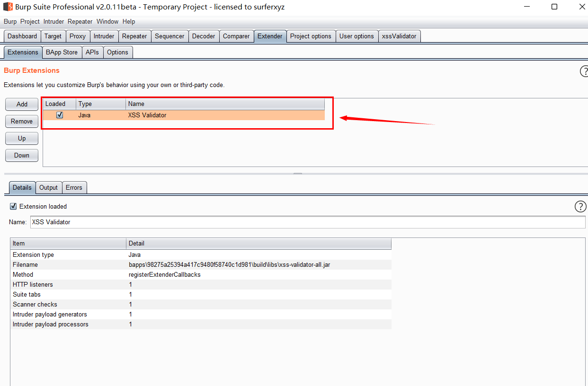Open the Window menu

[107, 22]
